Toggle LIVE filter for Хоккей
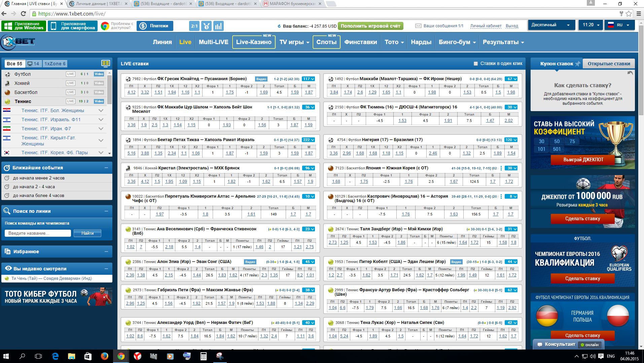Image resolution: width=644 pixels, height=363 pixels. 70,83
